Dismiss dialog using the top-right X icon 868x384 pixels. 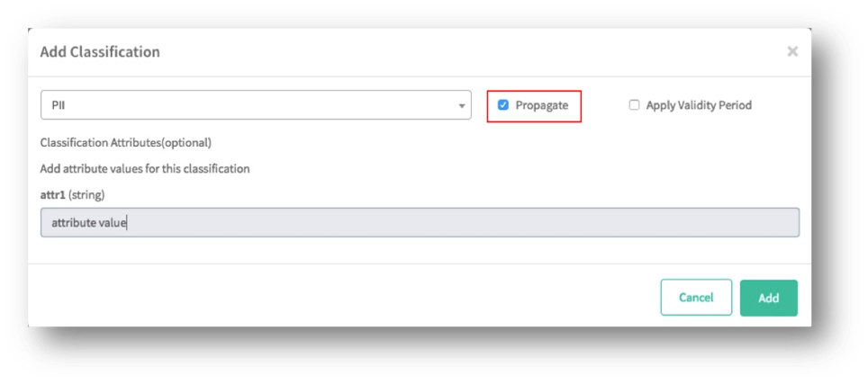pyautogui.click(x=792, y=52)
